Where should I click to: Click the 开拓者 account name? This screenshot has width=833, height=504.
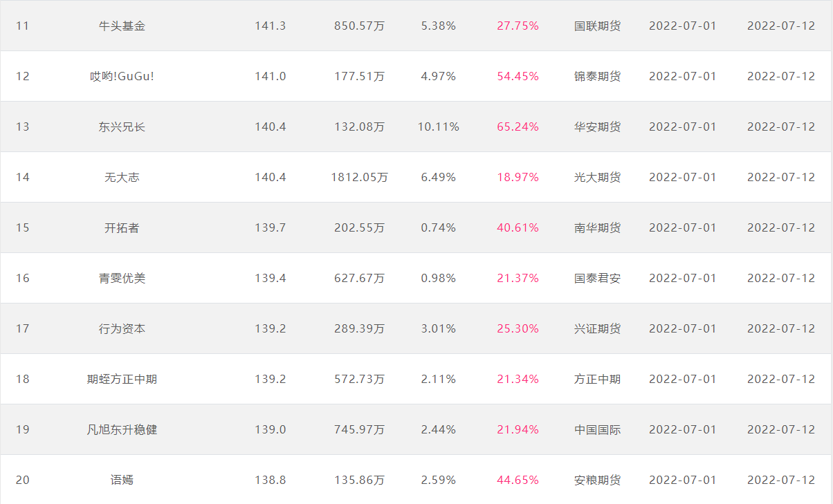click(122, 227)
